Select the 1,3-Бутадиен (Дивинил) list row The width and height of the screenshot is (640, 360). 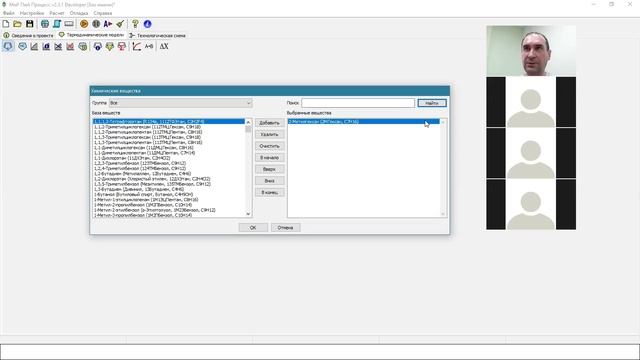169,189
